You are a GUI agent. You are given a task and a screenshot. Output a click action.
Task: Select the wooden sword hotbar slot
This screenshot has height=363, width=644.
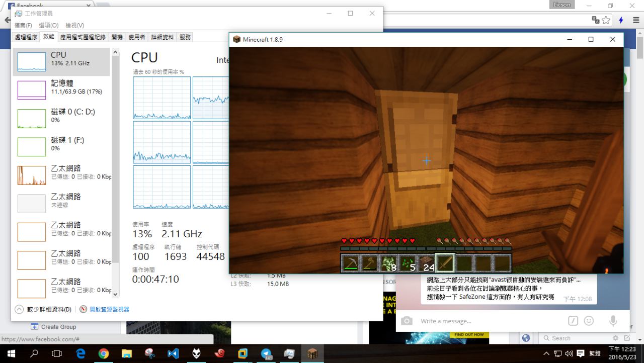pos(444,263)
